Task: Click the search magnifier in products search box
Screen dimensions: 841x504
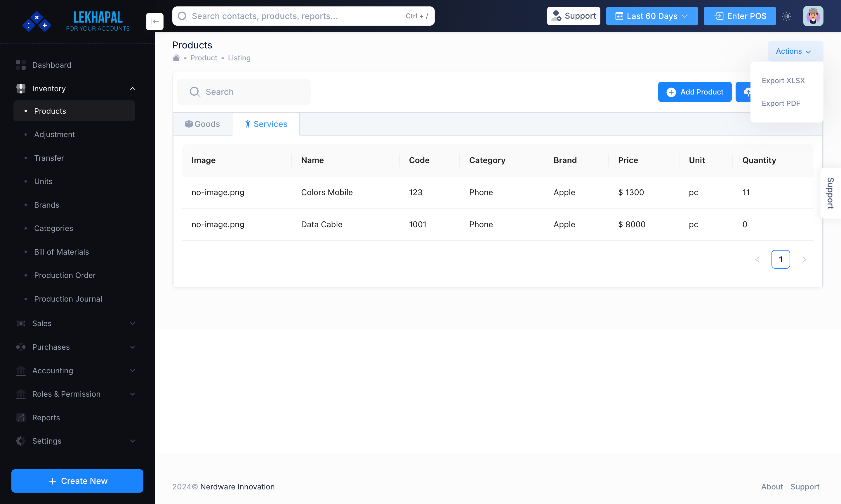Action: [194, 92]
